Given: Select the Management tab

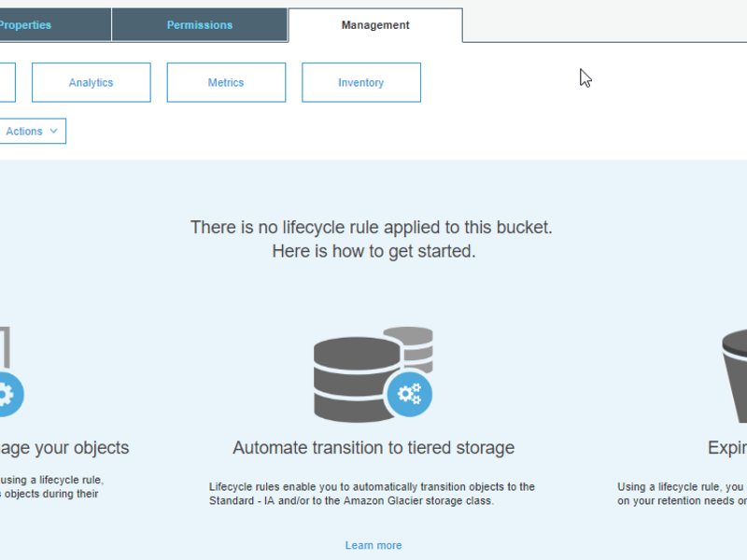Looking at the screenshot, I should (x=375, y=25).
